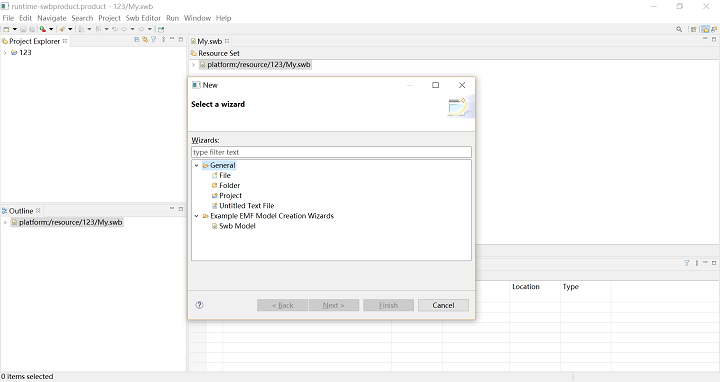Click the filter icon in Project Explorer
The height and width of the screenshot is (382, 720).
pos(154,40)
